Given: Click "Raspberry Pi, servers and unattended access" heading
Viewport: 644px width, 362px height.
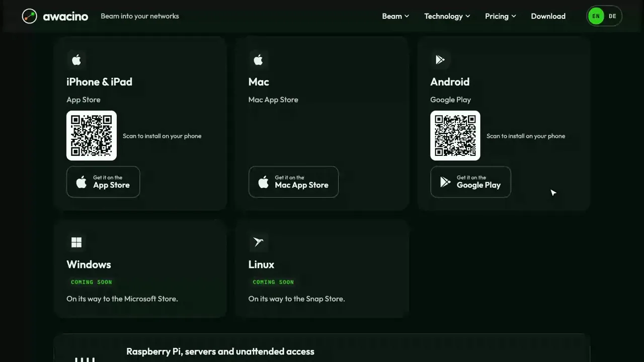Looking at the screenshot, I should tap(220, 352).
